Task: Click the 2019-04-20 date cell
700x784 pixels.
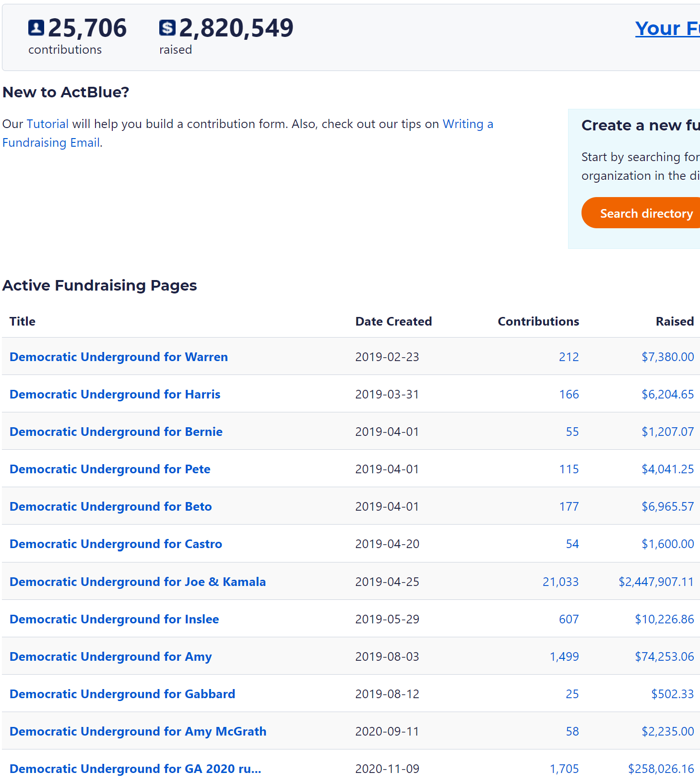Action: point(387,544)
